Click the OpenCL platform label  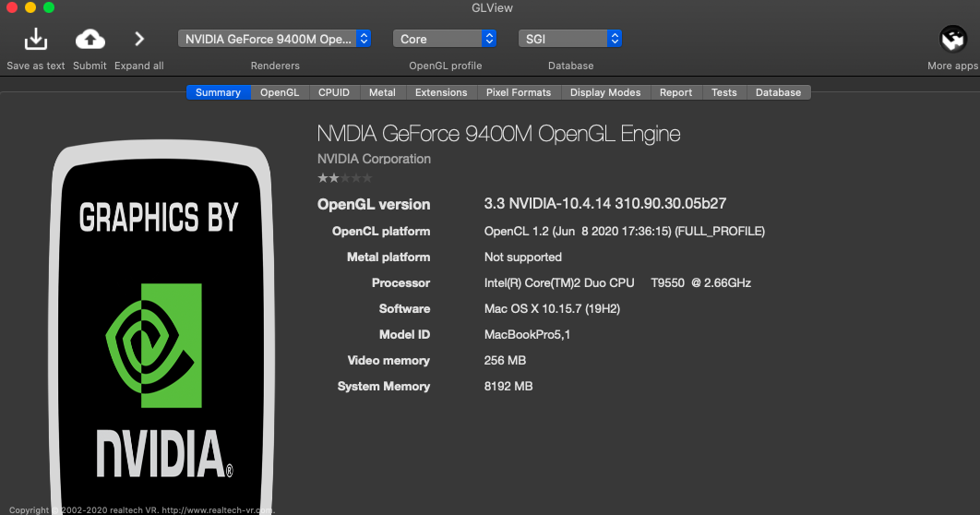[x=381, y=232]
